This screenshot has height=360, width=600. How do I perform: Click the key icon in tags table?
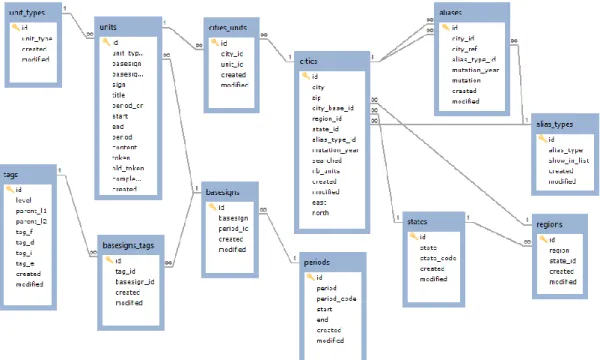point(10,189)
